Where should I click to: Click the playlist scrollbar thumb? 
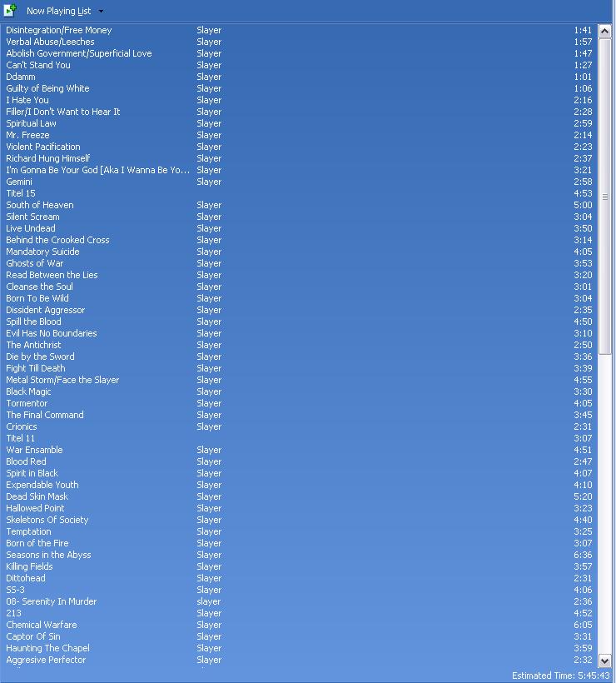point(604,197)
